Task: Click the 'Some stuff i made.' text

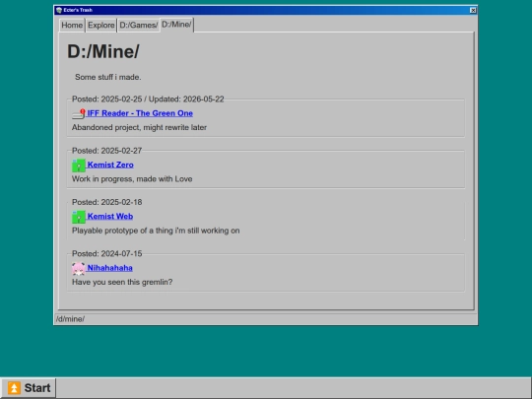Action: coord(108,77)
